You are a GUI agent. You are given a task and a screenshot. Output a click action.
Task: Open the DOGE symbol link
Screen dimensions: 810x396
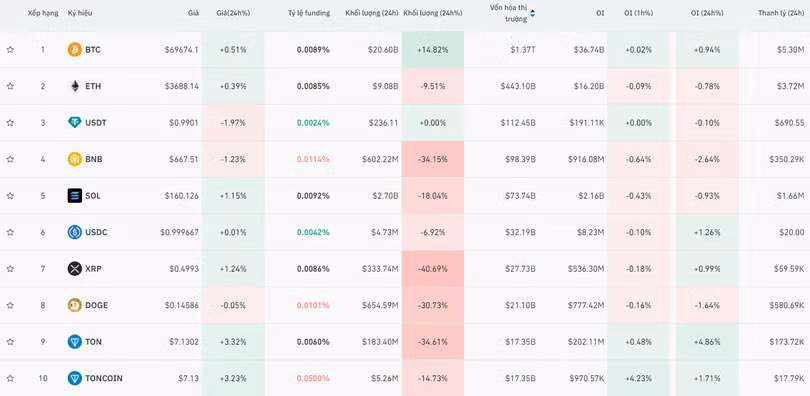pos(97,305)
